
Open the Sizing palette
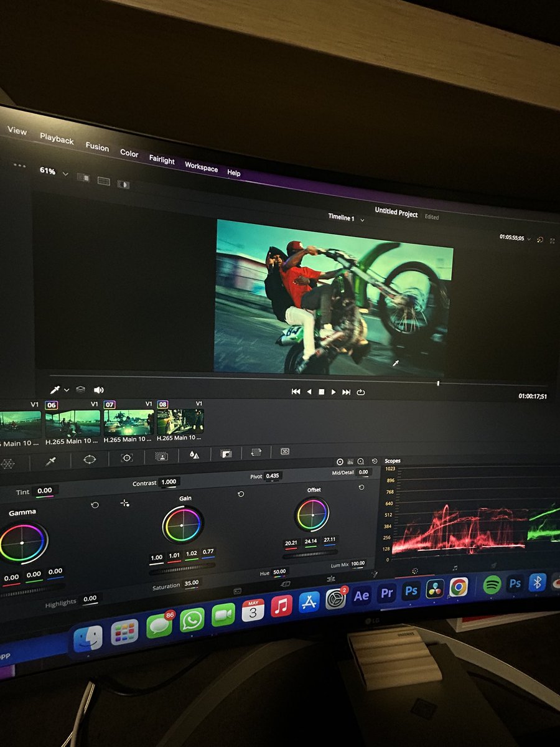pos(256,452)
